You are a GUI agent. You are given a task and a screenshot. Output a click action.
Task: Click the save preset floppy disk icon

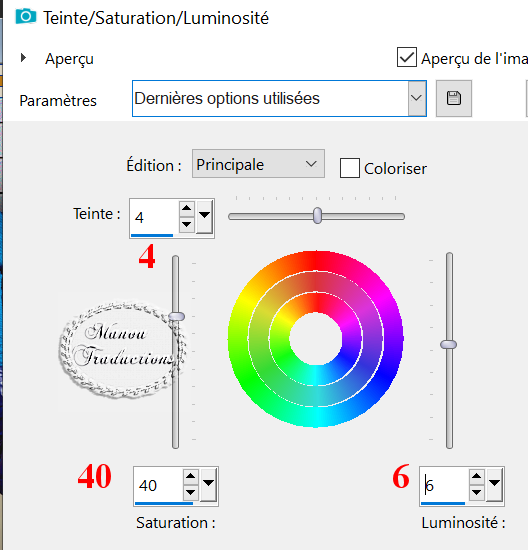point(454,98)
